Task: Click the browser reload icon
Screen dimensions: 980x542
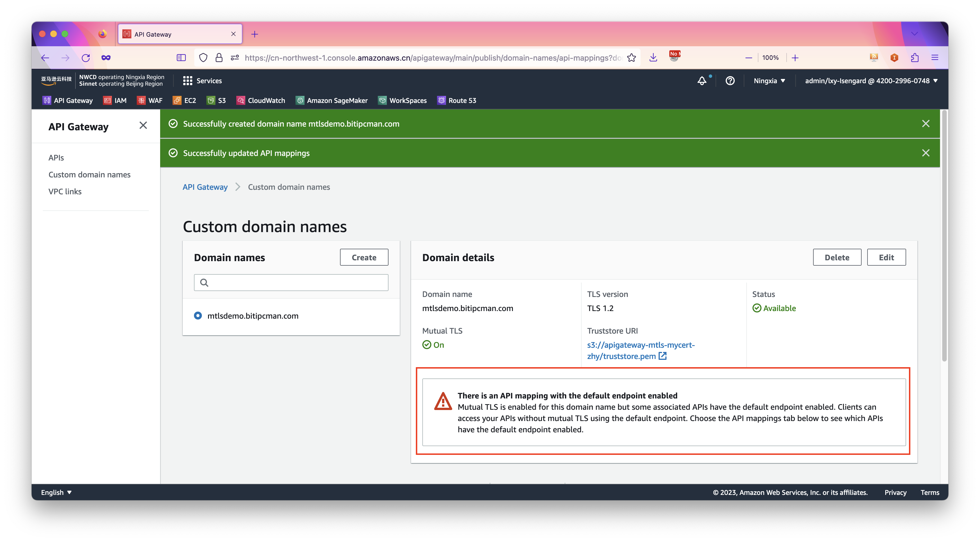Action: click(86, 58)
